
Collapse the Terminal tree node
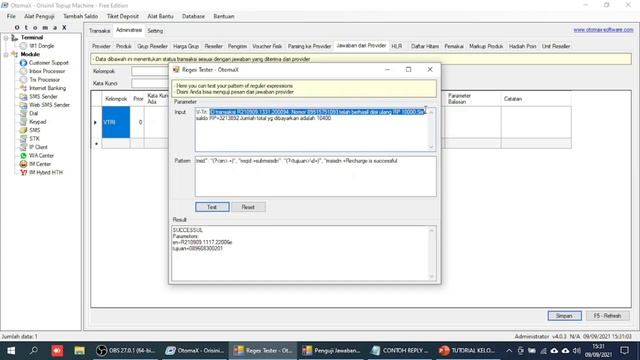(6, 38)
